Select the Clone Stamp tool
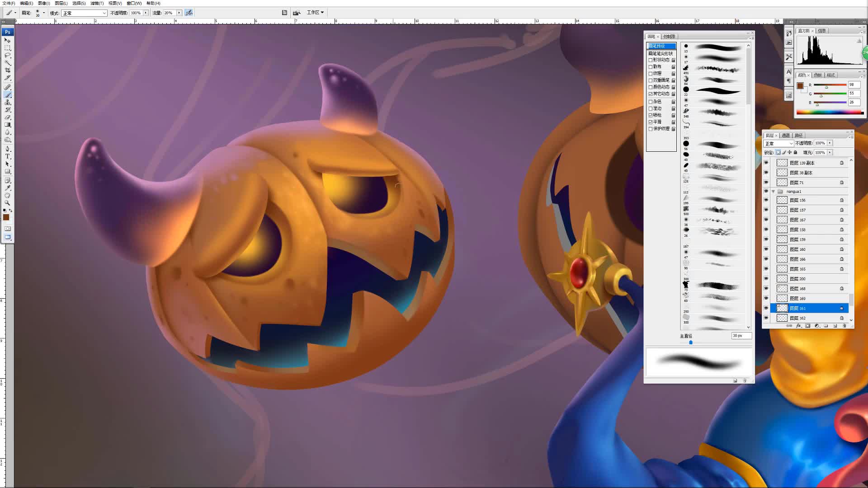 [x=7, y=103]
